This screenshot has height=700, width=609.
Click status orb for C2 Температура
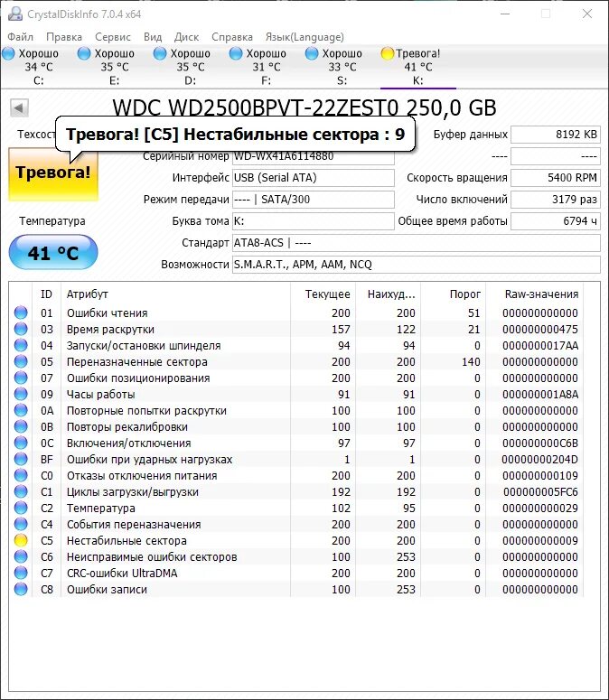(x=21, y=508)
